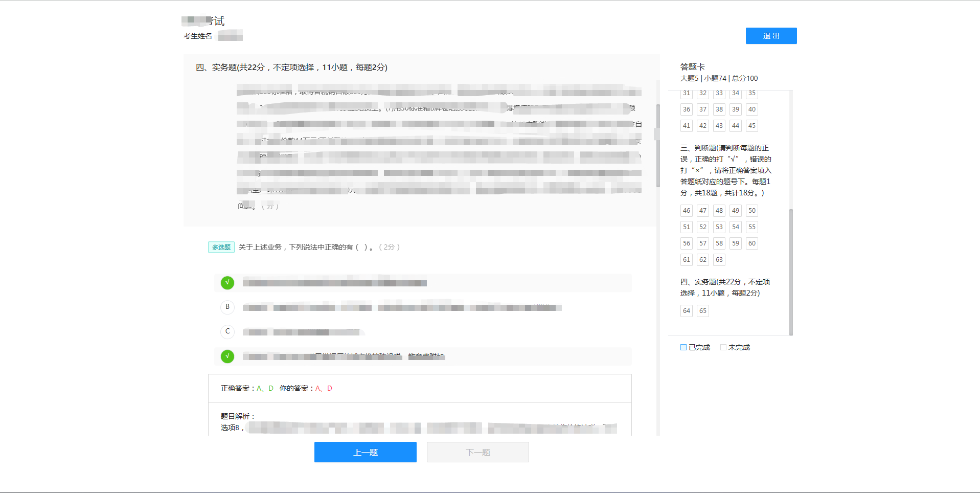The height and width of the screenshot is (493, 980).
Task: Go to true/false question 47
Action: [703, 211]
